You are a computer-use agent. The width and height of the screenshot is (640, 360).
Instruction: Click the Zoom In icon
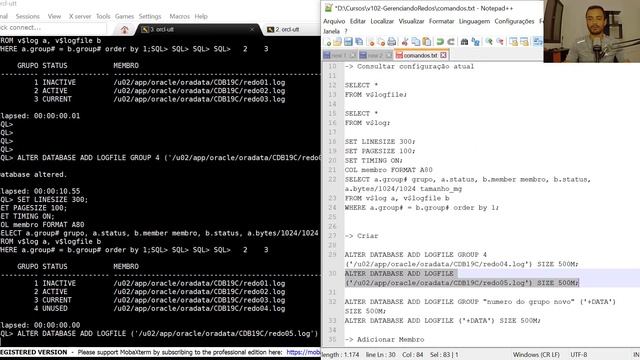489,42
